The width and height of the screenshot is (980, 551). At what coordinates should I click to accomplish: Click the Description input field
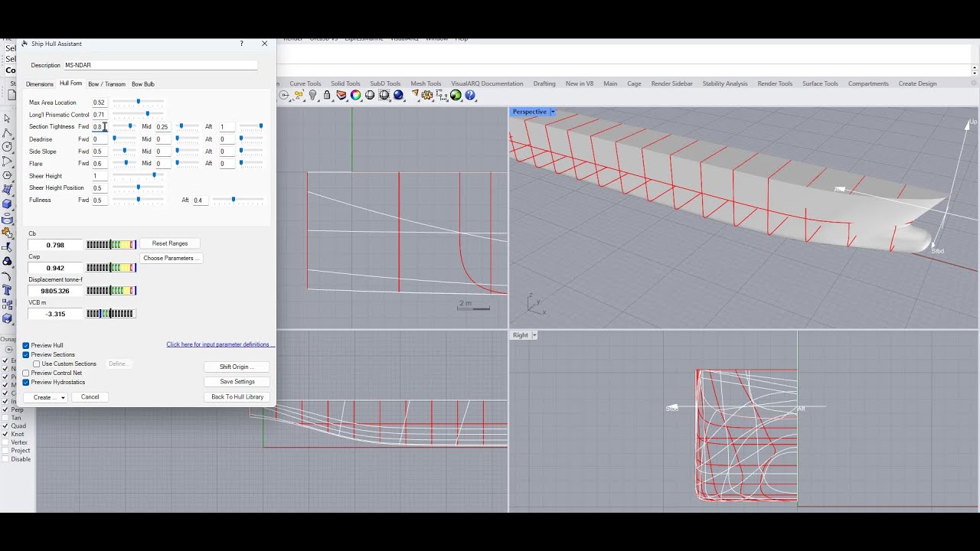160,65
